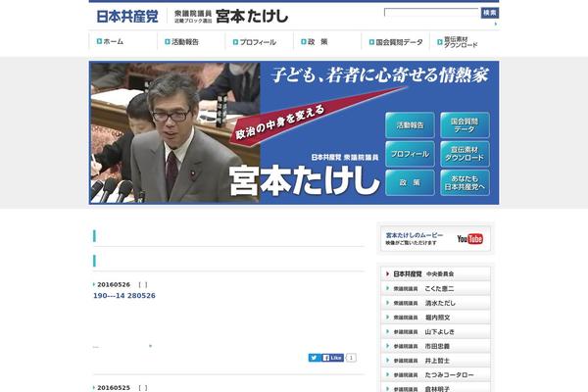Click the politician photo in banner
The height and width of the screenshot is (392, 588).
point(175,133)
